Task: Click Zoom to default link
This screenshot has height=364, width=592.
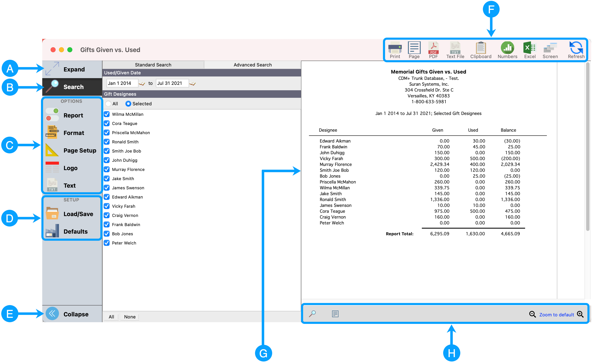Action: click(x=557, y=315)
